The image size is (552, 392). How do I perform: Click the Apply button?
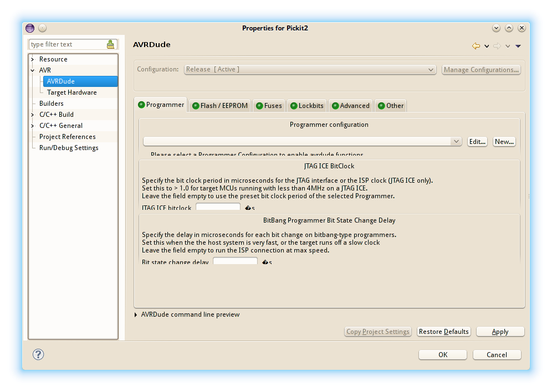coord(500,332)
